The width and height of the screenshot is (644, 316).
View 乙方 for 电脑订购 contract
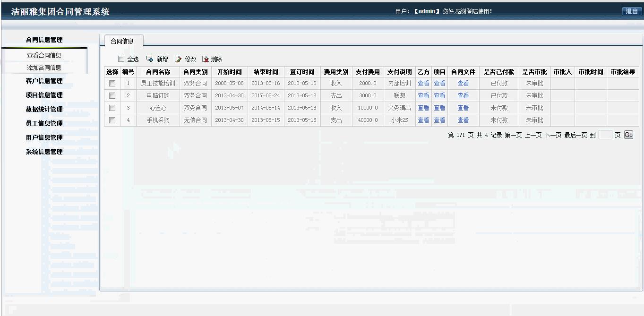[423, 95]
